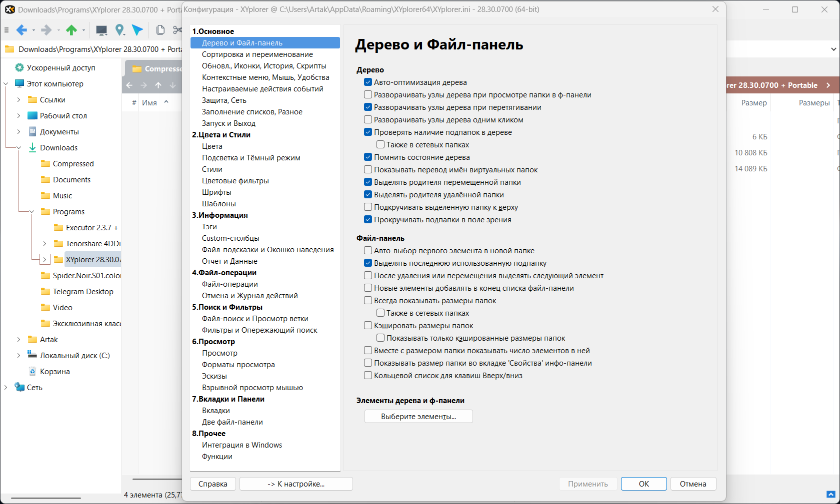Check 'Подкручивать выделенную папку к верху'
The width and height of the screenshot is (840, 504).
tap(368, 207)
